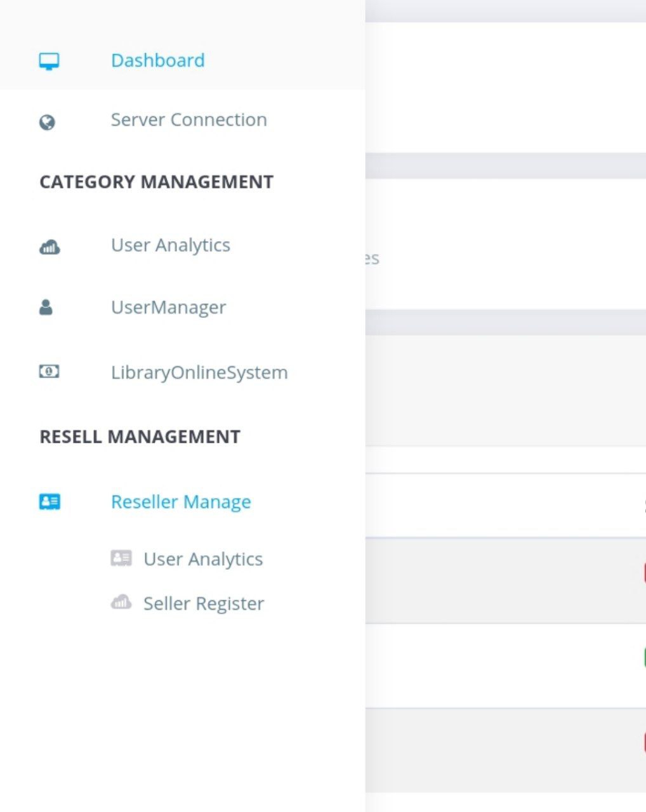
Task: Toggle the red status badge on the first row
Action: coord(643,571)
